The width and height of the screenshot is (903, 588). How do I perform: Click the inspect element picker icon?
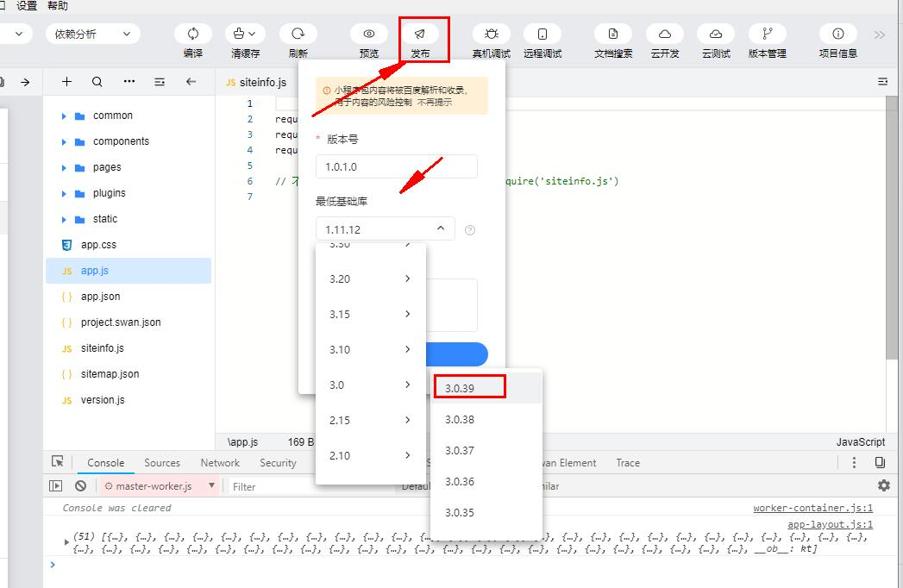click(58, 462)
